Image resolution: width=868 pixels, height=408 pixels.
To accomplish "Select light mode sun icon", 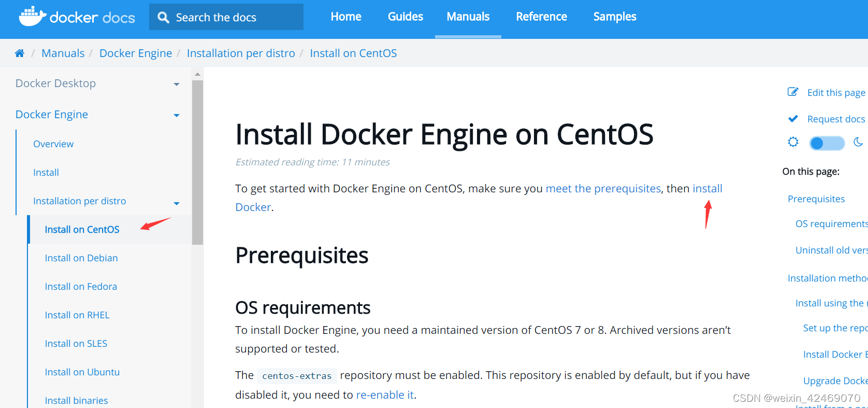I will pos(793,142).
